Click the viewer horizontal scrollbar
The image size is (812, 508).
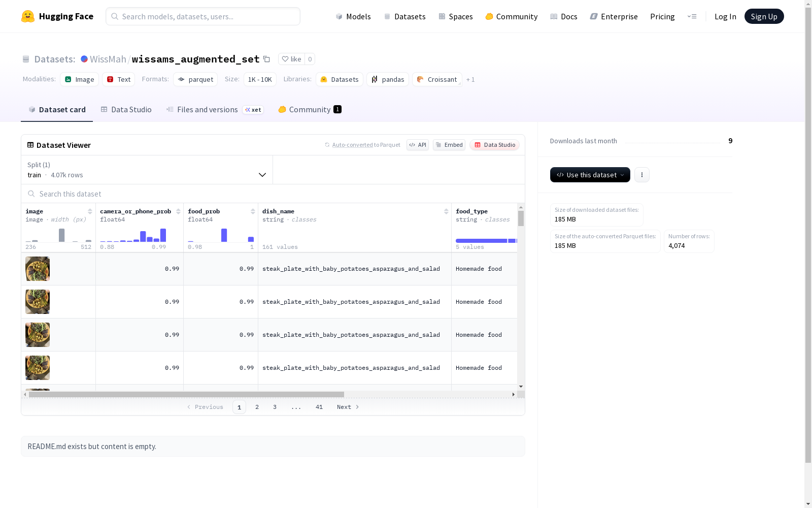click(x=186, y=394)
